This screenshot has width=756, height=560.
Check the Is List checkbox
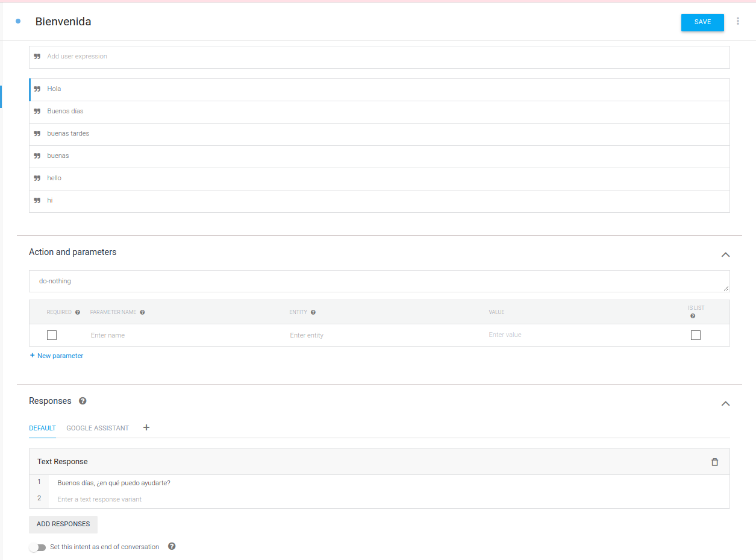click(x=696, y=335)
